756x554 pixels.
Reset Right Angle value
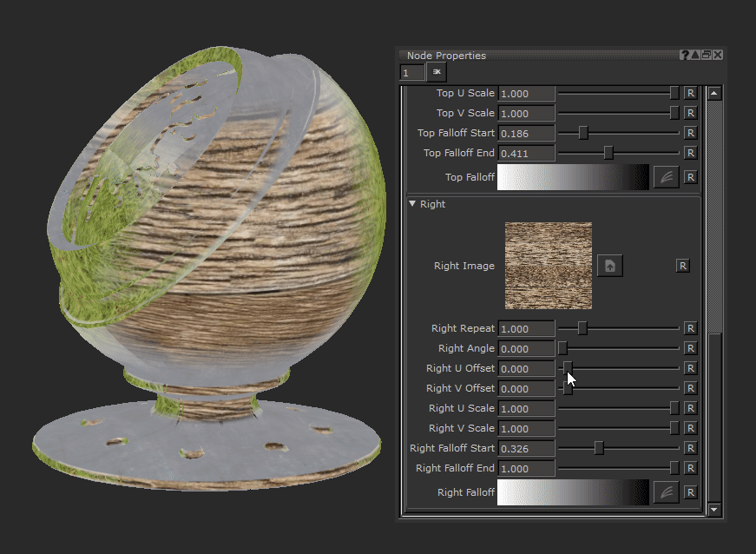click(690, 348)
